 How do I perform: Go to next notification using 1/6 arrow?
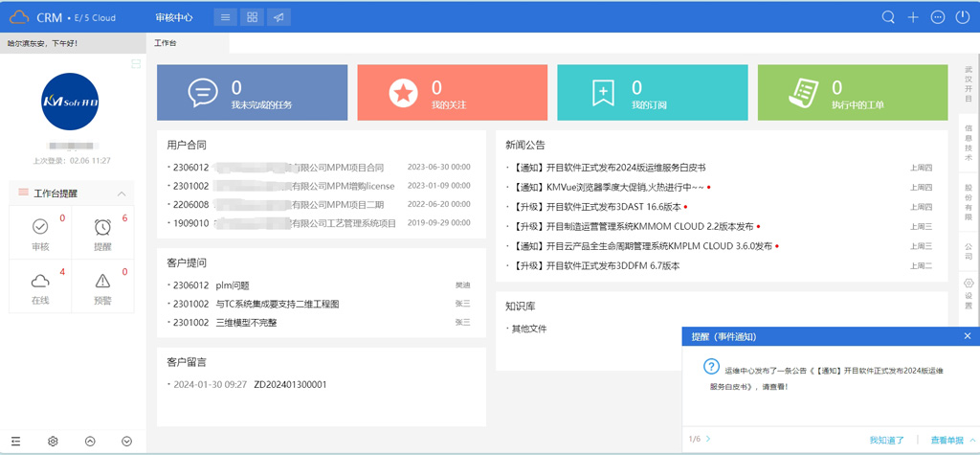tap(709, 440)
